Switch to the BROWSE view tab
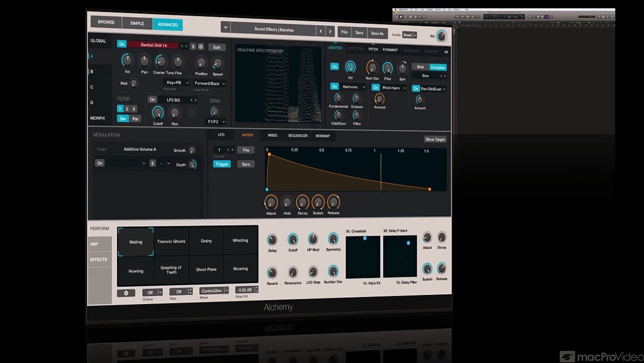644x363 pixels. tap(106, 22)
